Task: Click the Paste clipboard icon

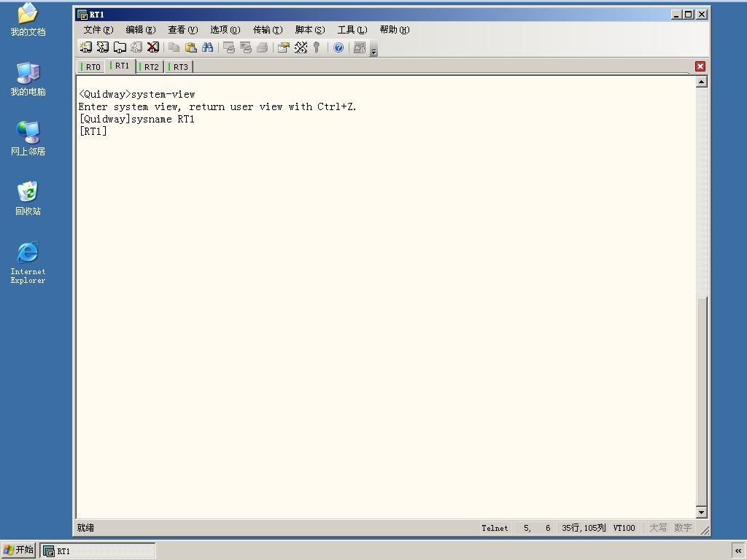Action: click(190, 47)
